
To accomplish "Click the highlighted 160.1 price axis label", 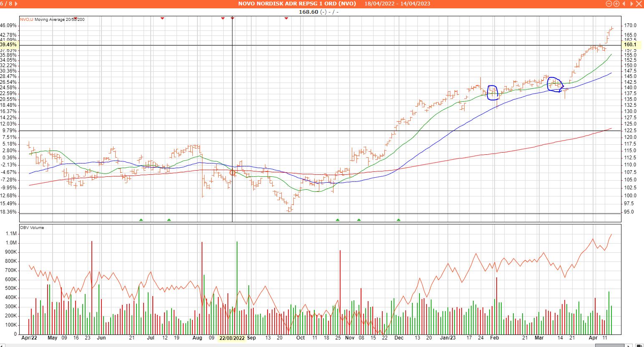I will [x=630, y=45].
